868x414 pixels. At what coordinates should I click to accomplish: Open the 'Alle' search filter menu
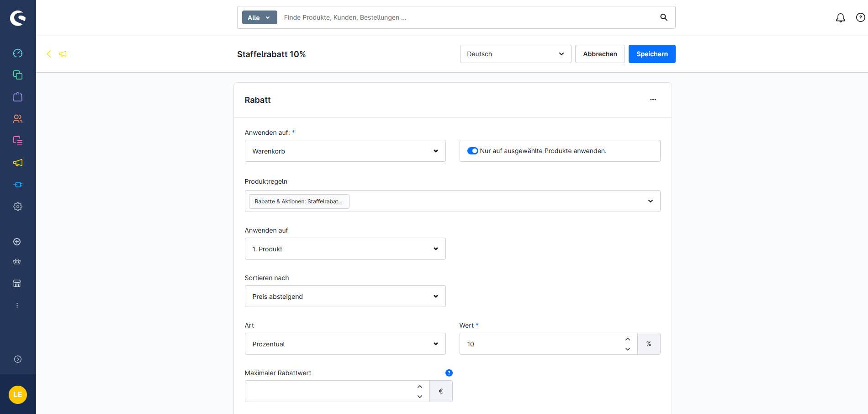point(259,17)
